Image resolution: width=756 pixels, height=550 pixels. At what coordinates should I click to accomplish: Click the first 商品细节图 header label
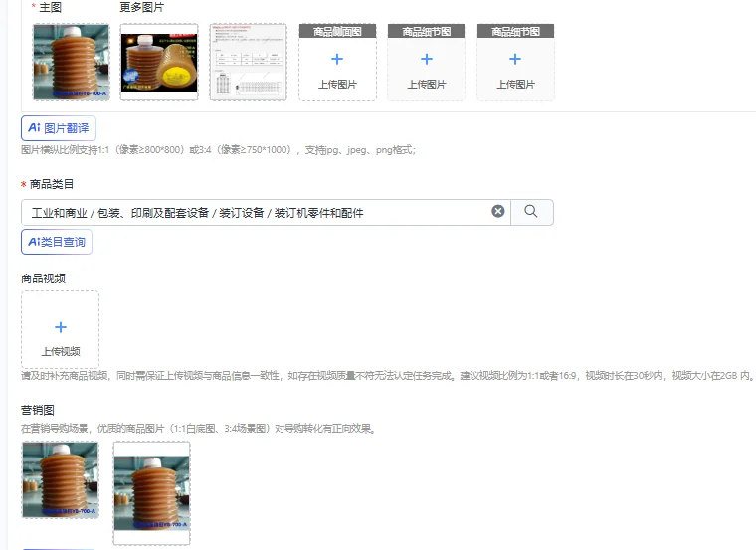click(426, 32)
